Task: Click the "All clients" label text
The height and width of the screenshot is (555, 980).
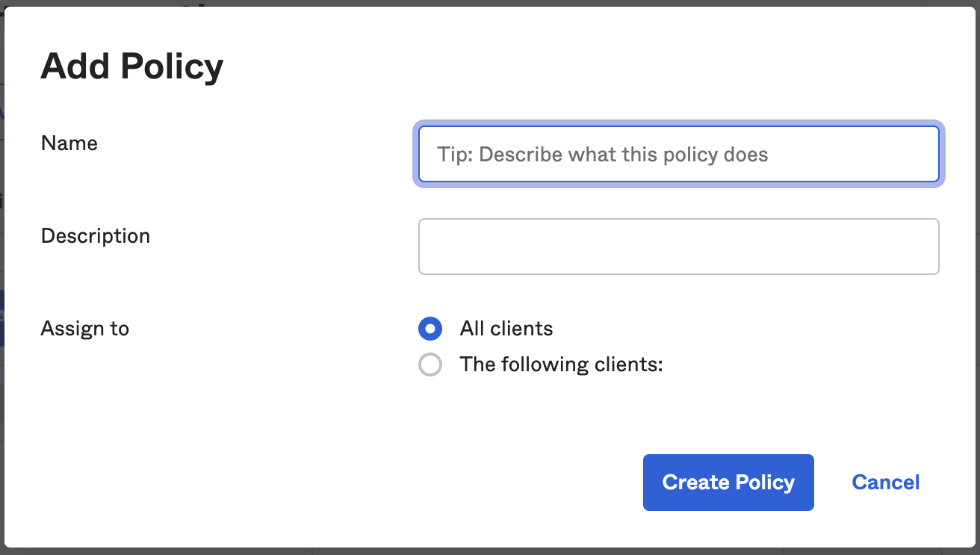Action: pos(506,329)
